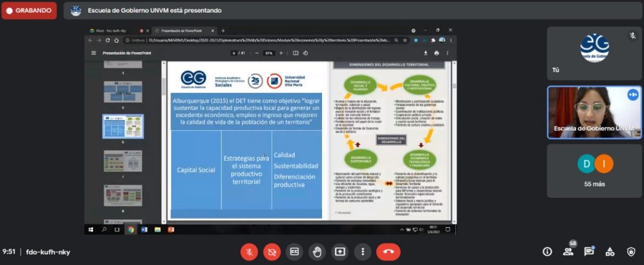The height and width of the screenshot is (265, 644).
Task: Select the Escuela de Gobierno UNVM video tile
Action: pos(594,113)
